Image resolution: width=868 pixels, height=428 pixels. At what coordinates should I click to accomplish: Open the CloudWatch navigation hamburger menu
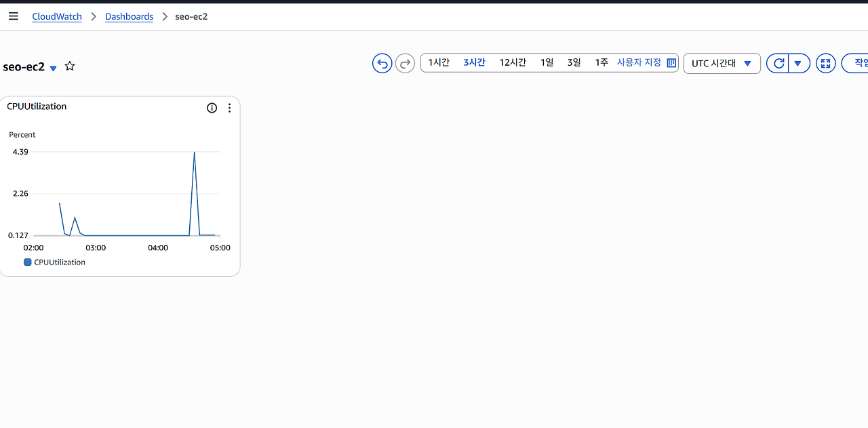[13, 16]
